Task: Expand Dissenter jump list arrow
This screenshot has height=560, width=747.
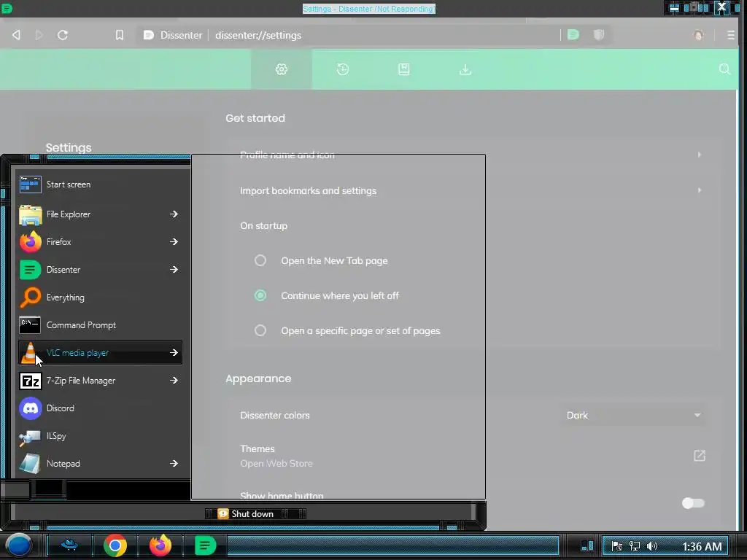Action: coord(174,270)
